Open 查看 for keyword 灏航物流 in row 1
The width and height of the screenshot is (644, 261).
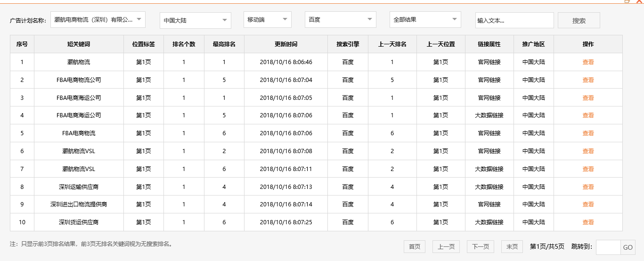pyautogui.click(x=588, y=62)
